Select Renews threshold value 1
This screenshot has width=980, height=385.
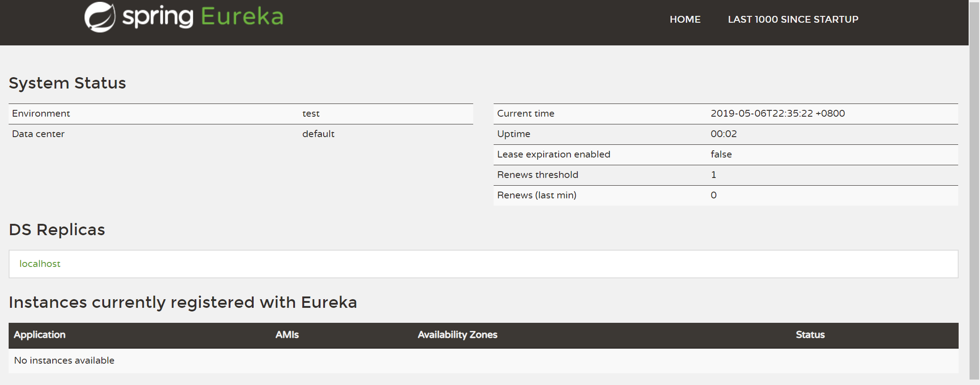point(714,175)
